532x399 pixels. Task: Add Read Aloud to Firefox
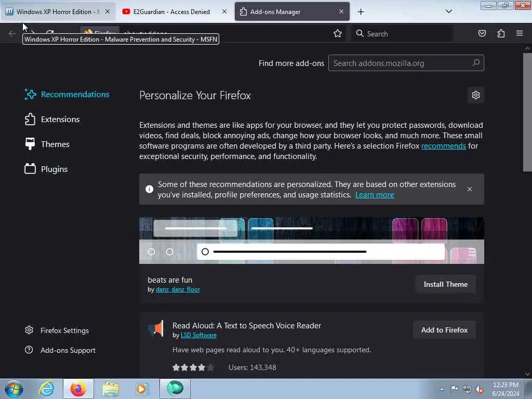444,330
